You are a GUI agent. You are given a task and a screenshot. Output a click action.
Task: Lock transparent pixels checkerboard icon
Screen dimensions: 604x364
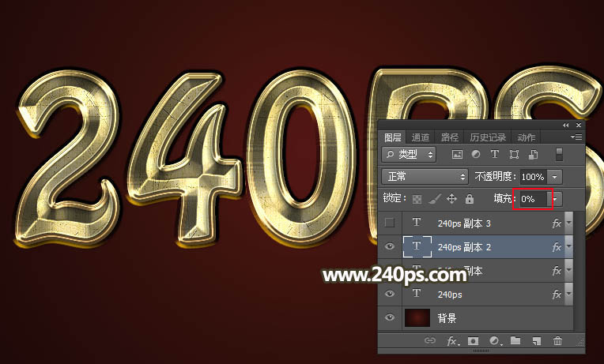[x=417, y=199]
